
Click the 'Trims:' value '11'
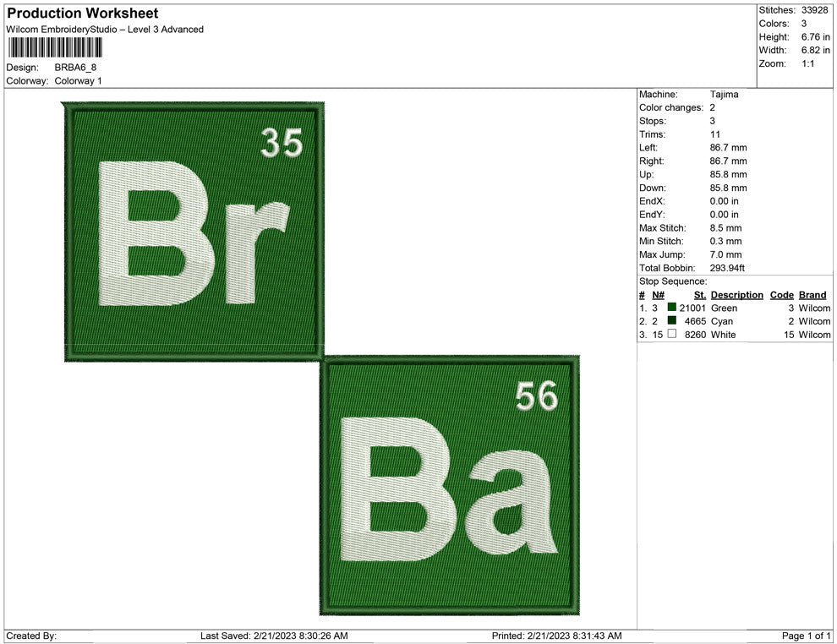coord(715,134)
